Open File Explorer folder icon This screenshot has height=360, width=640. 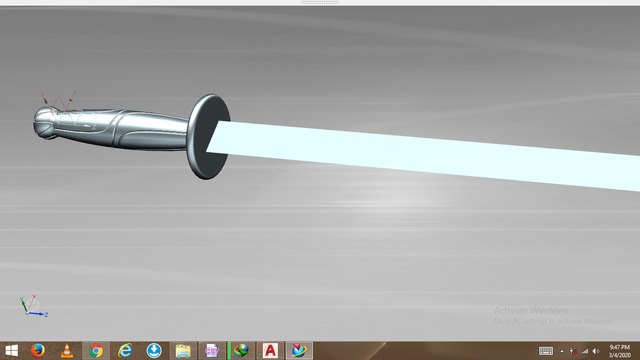pyautogui.click(x=183, y=351)
